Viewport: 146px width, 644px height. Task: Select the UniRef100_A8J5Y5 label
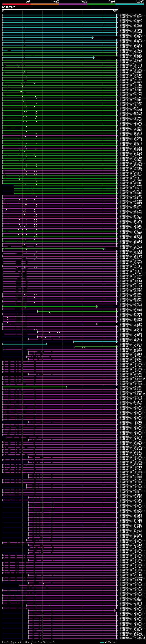click(131, 351)
